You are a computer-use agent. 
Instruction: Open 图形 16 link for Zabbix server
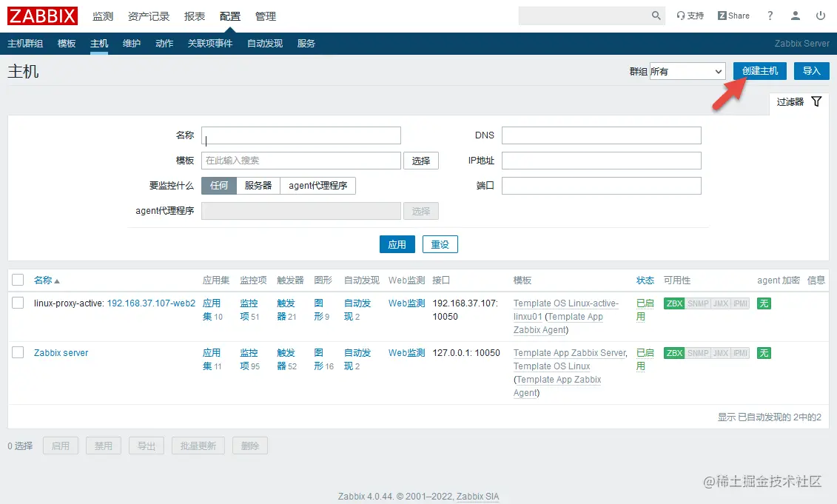[323, 360]
